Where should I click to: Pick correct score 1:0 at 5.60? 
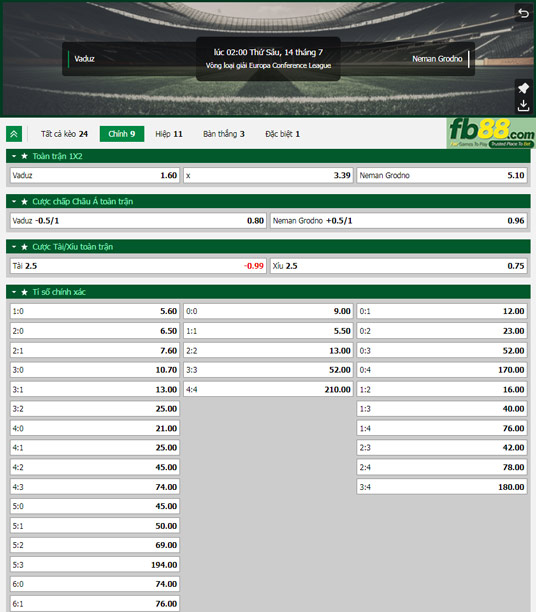pyautogui.click(x=94, y=311)
